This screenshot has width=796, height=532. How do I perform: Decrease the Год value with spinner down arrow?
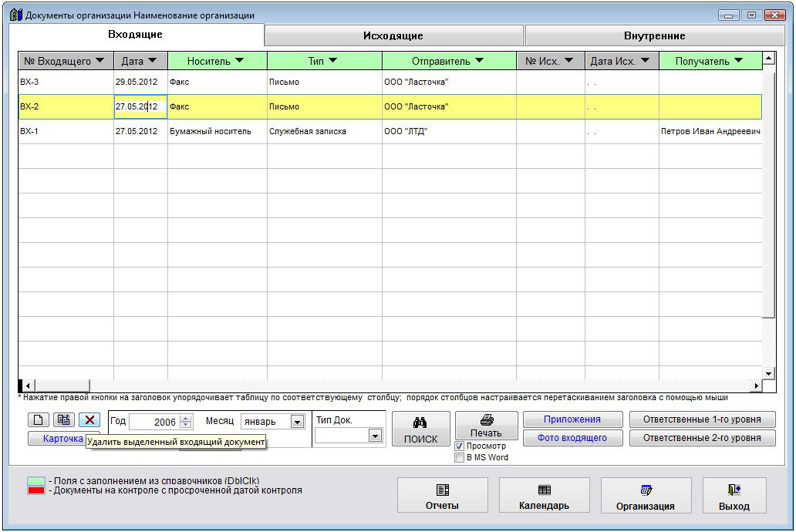coord(186,425)
